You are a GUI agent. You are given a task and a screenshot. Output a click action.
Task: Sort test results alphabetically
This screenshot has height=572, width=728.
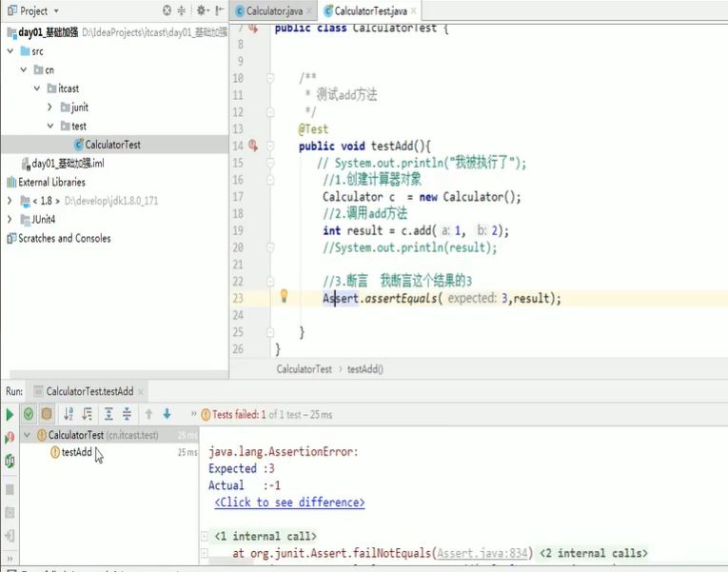[69, 414]
